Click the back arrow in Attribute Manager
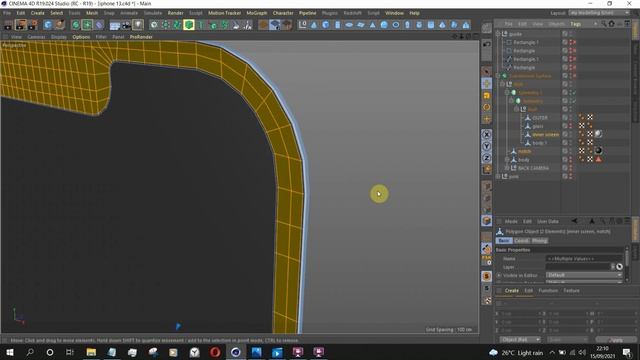The height and width of the screenshot is (360, 640). [x=574, y=221]
